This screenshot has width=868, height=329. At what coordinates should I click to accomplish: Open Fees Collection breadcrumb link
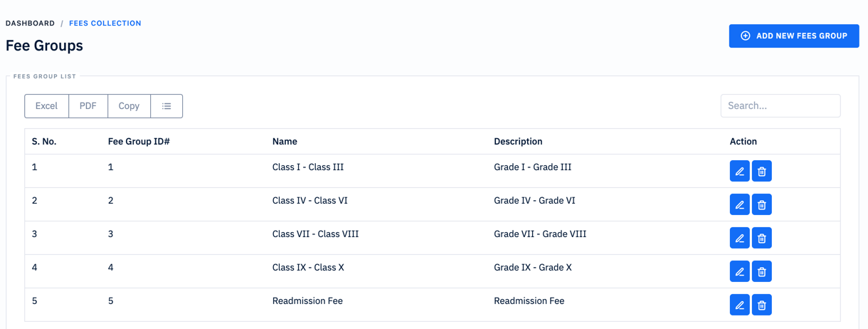(x=105, y=23)
